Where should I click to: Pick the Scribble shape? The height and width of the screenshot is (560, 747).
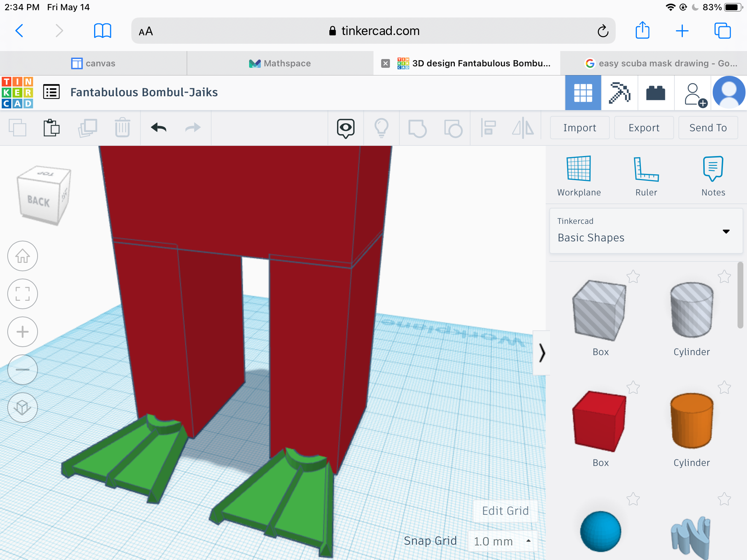point(691,537)
